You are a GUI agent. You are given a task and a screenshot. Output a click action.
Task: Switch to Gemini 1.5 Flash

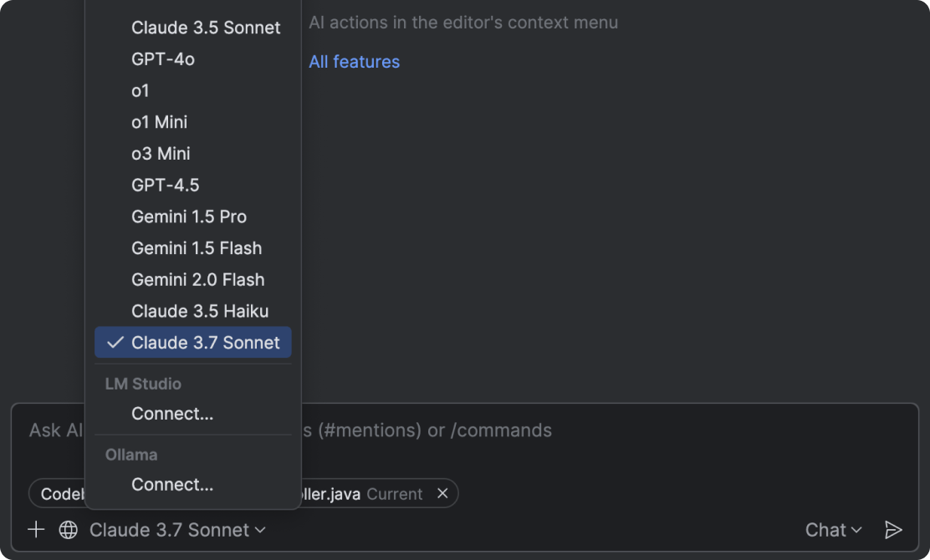coord(197,248)
